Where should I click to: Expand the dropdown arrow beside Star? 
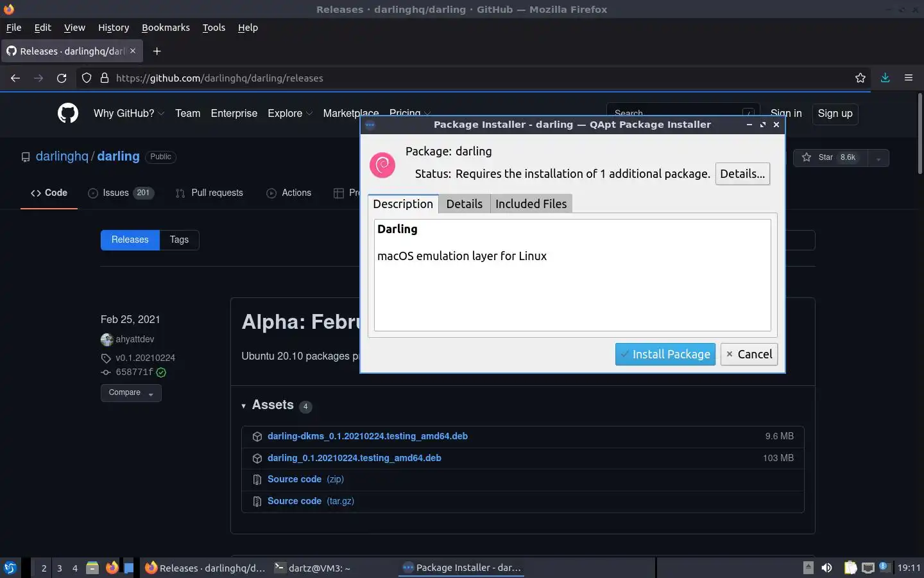pos(878,157)
